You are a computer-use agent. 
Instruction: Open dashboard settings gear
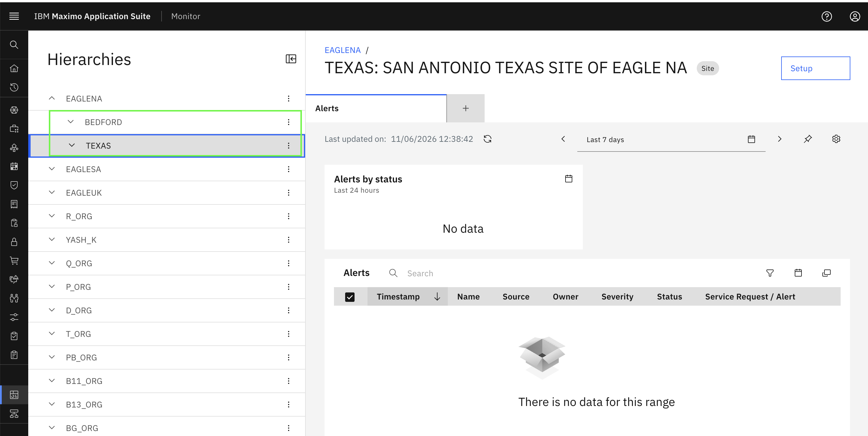pos(836,139)
